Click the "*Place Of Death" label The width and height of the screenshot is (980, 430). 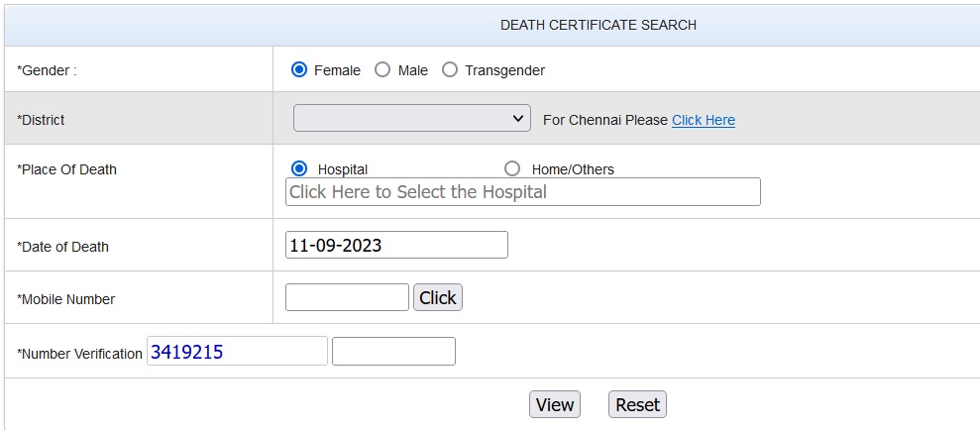click(x=67, y=169)
